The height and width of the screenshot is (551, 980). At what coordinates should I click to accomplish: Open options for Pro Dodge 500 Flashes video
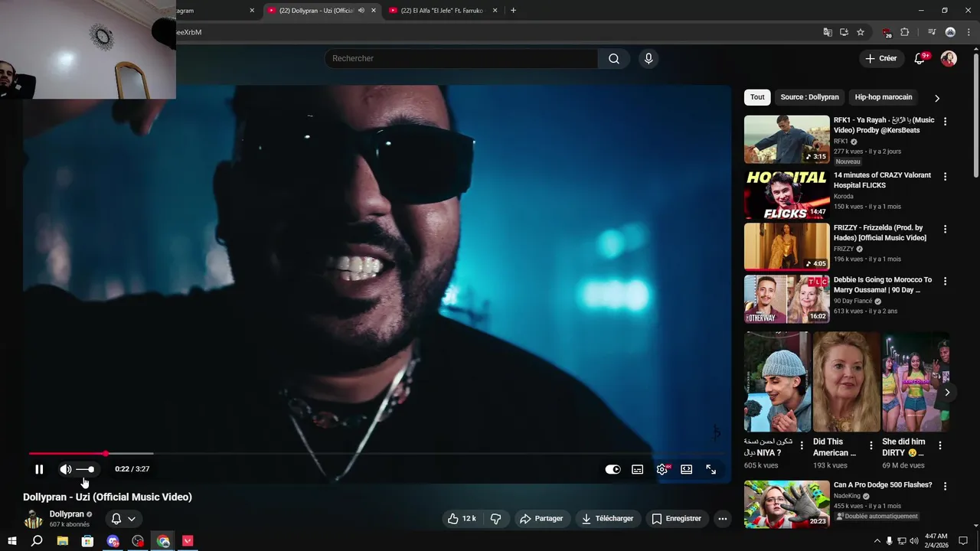pos(945,487)
